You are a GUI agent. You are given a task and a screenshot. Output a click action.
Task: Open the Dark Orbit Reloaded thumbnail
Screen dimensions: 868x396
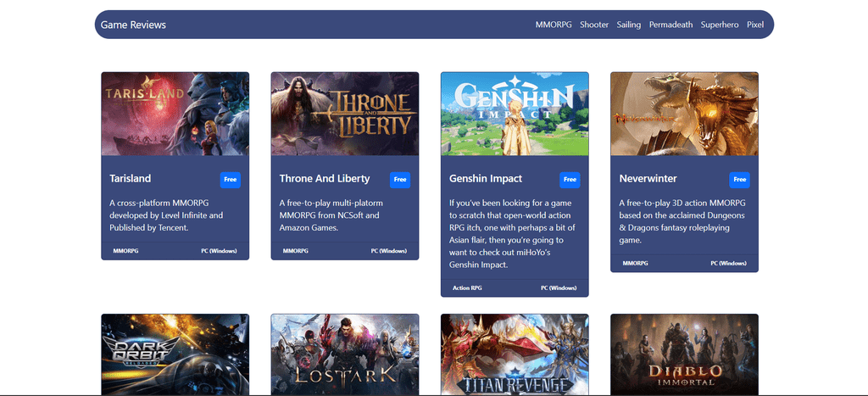tap(175, 354)
